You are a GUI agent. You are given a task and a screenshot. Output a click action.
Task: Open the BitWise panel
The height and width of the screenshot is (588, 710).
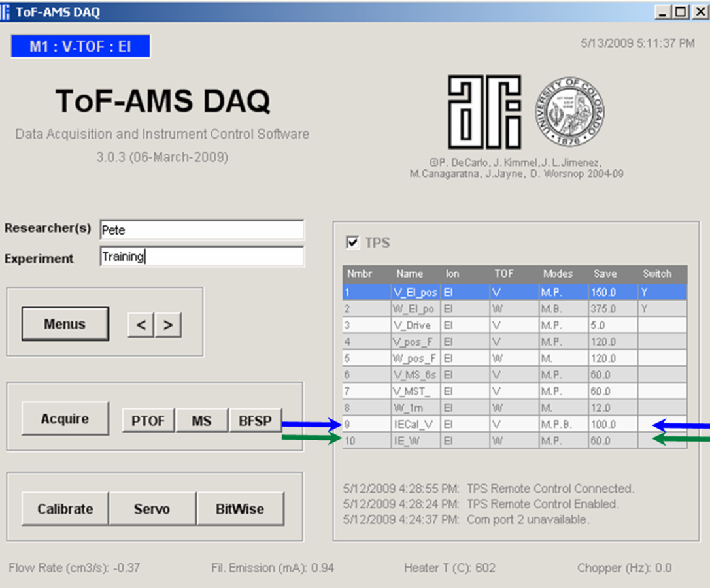(x=240, y=509)
